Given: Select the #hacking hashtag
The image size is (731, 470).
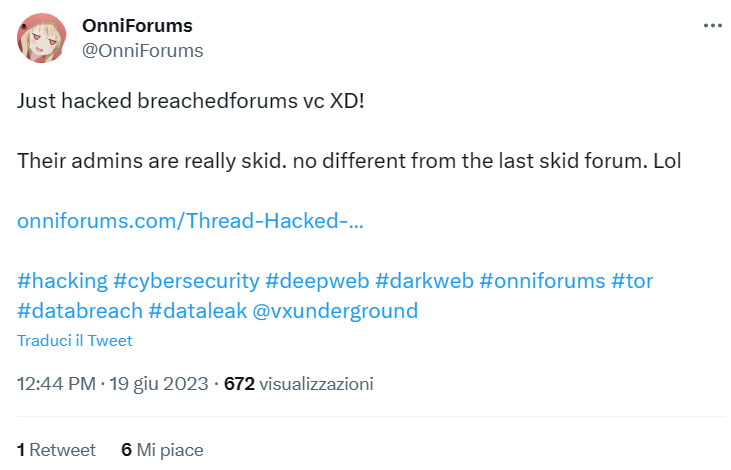Looking at the screenshot, I should 62,280.
